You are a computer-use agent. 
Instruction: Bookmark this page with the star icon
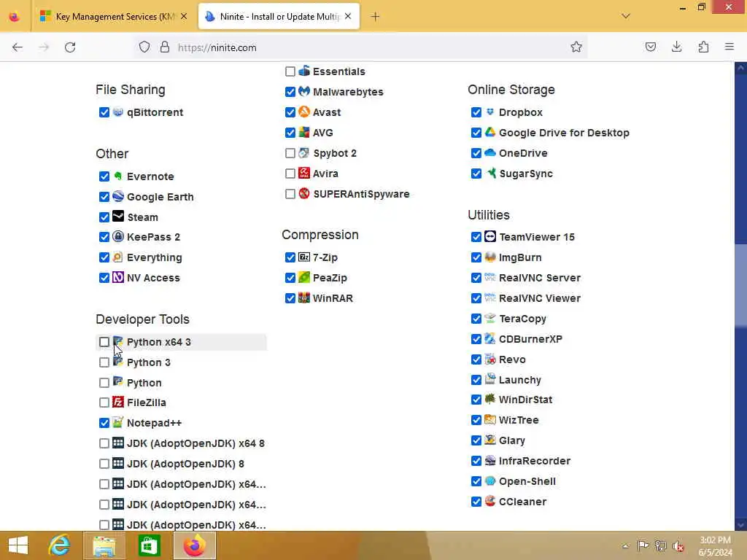click(x=576, y=47)
